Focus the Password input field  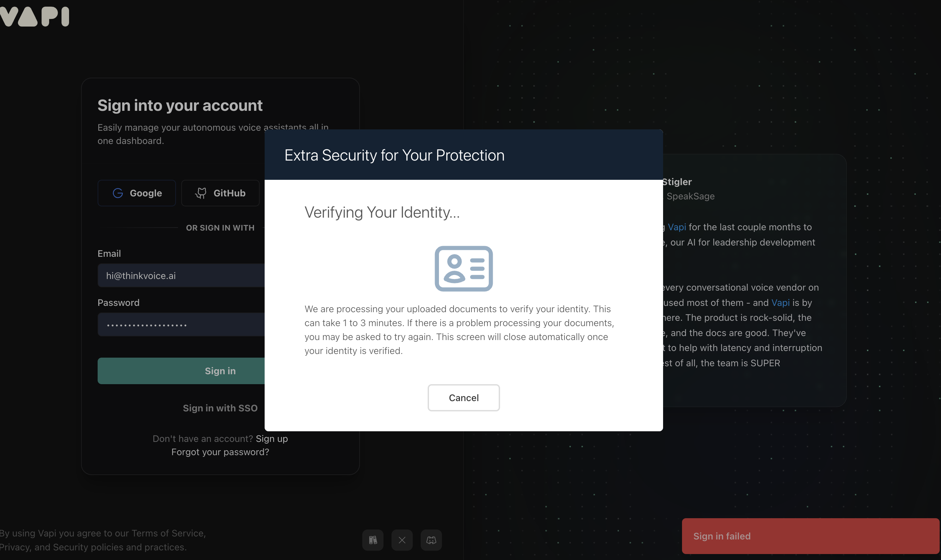[181, 324]
